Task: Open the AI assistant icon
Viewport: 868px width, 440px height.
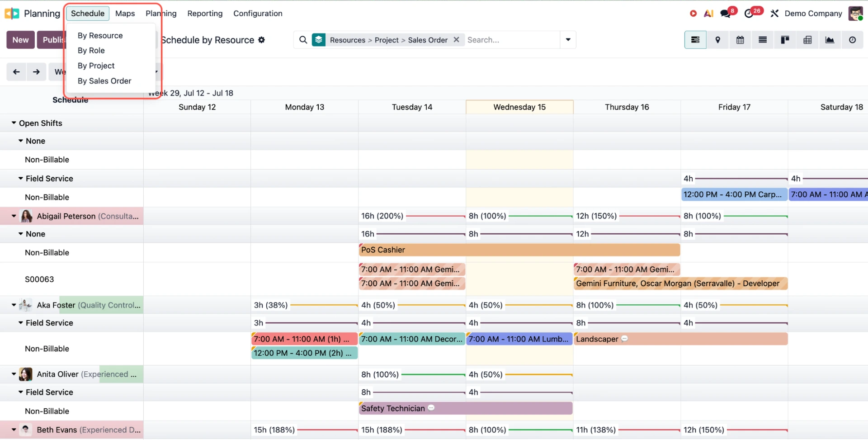Action: 708,14
